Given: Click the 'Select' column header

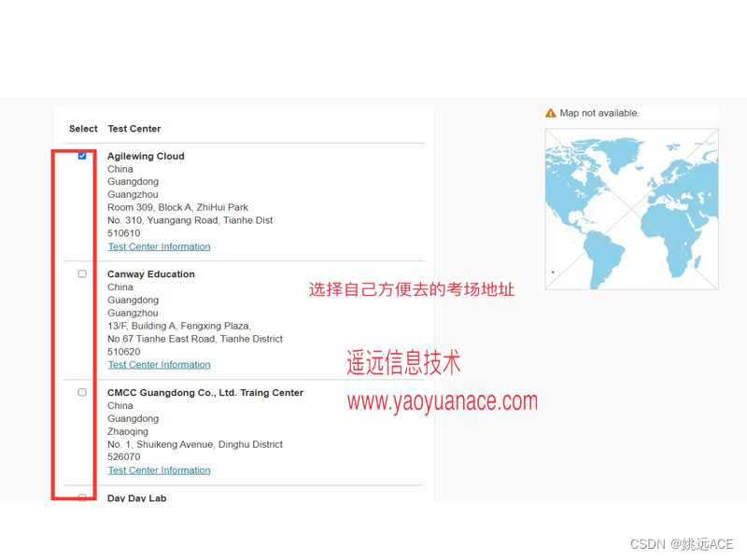Looking at the screenshot, I should click(x=83, y=129).
